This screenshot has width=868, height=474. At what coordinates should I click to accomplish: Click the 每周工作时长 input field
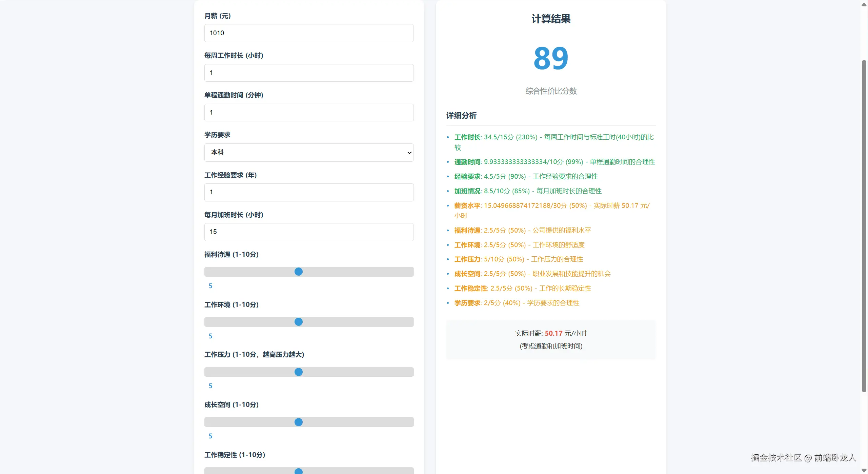[308, 73]
